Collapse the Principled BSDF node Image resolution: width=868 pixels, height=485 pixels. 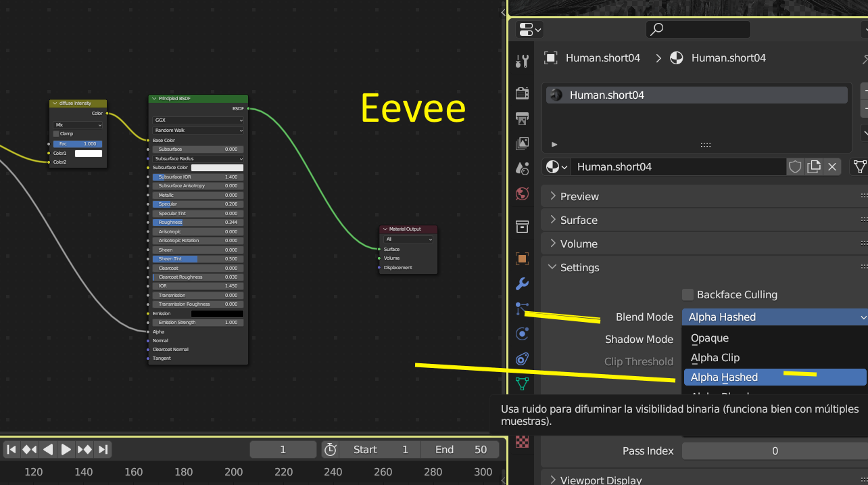pos(154,99)
